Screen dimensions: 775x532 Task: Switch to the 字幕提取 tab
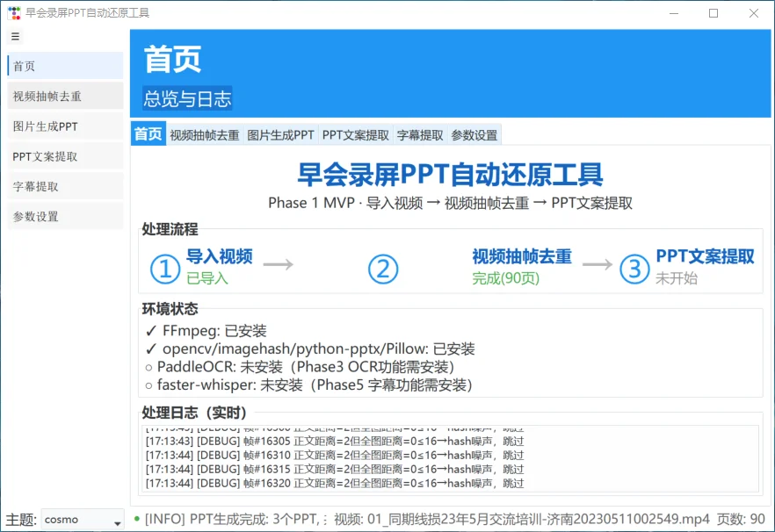click(420, 135)
